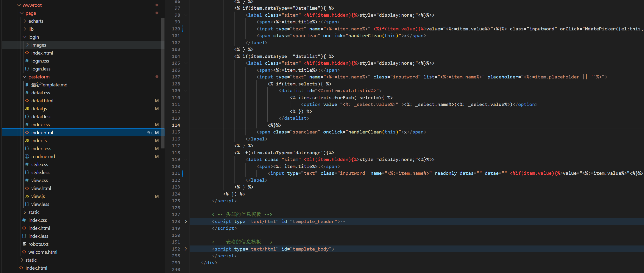Open index.less in pasteform folder
The image size is (644, 273).
(41, 148)
